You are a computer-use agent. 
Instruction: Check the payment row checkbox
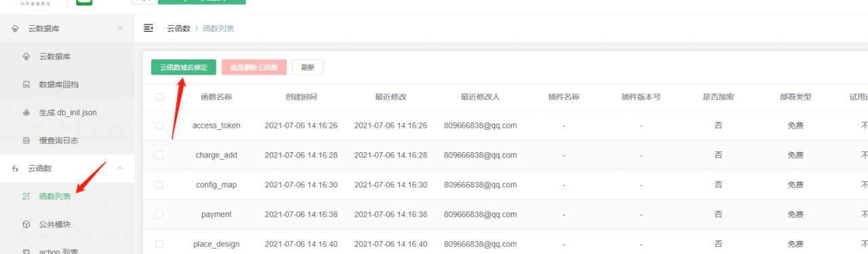tap(159, 214)
